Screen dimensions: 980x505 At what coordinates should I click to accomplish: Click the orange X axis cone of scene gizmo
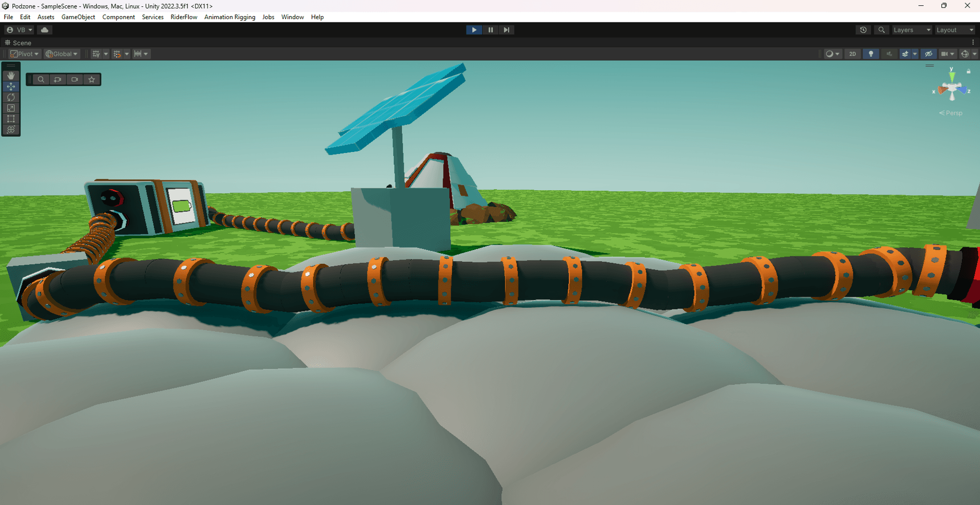pyautogui.click(x=942, y=90)
